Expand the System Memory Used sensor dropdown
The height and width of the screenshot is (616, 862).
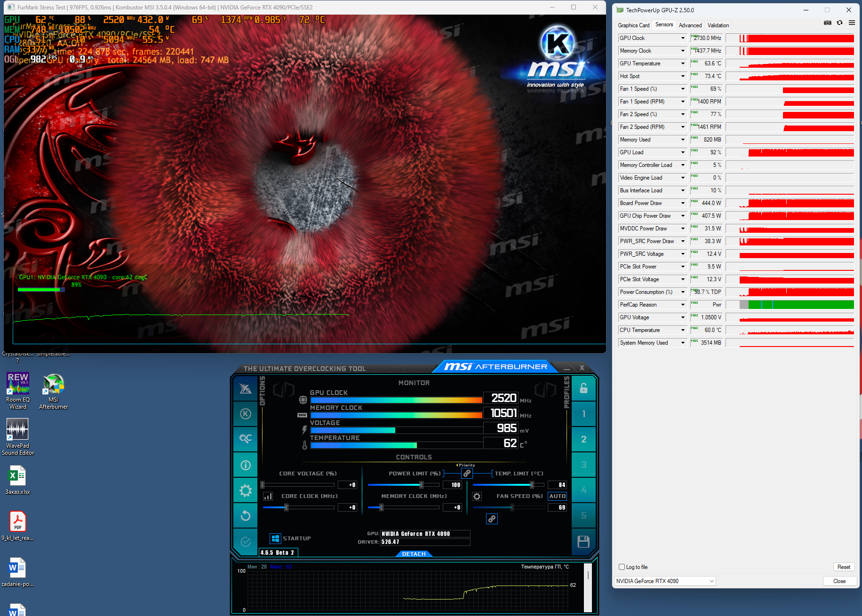coord(683,343)
